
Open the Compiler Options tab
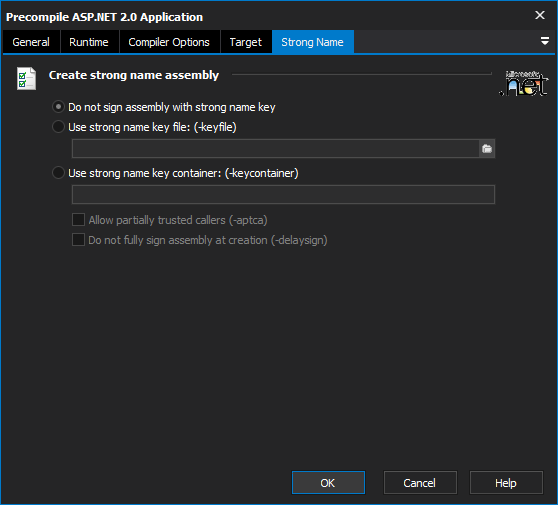169,42
